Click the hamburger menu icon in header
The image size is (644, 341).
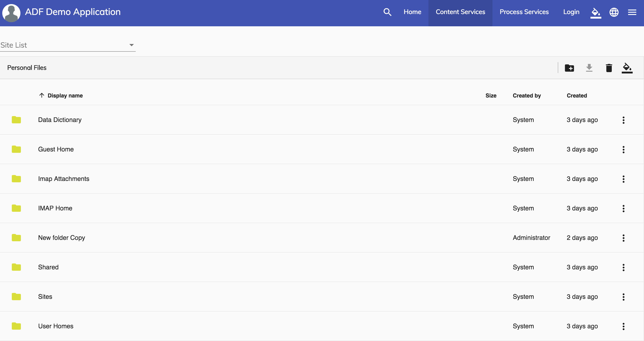click(x=632, y=12)
